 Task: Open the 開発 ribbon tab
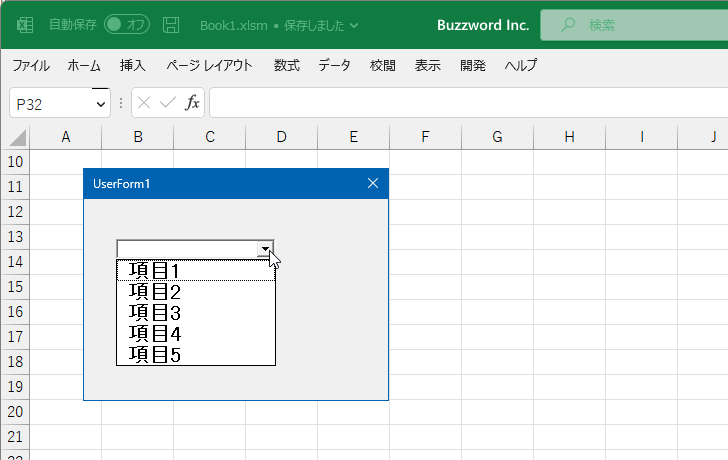(473, 66)
